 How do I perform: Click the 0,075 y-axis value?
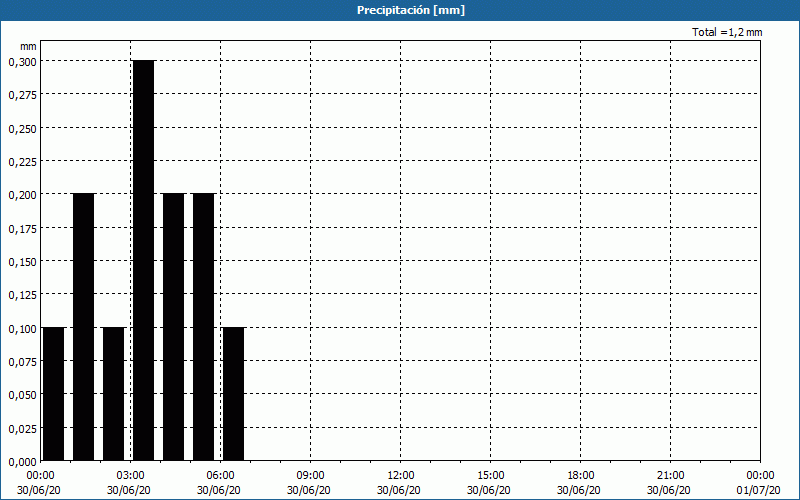coord(22,362)
